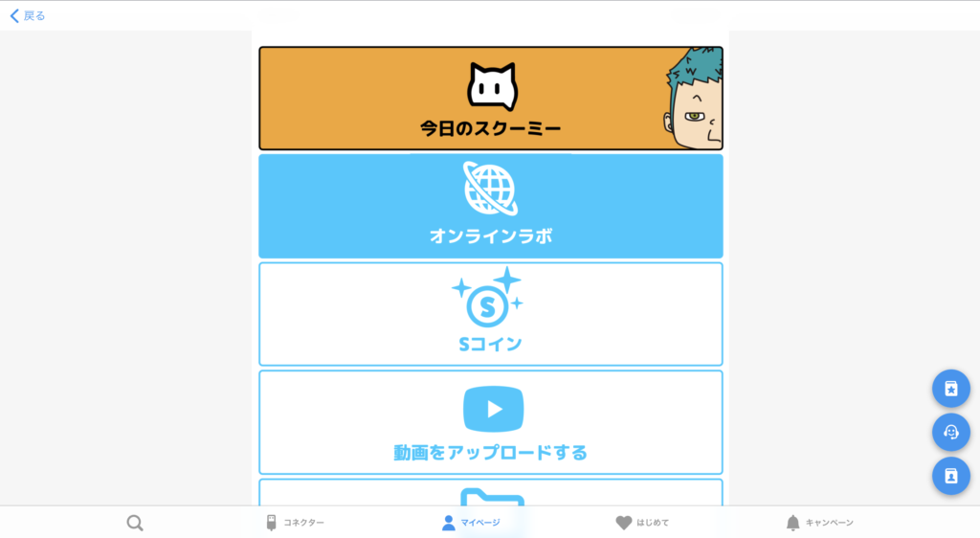Image resolution: width=980 pixels, height=538 pixels.
Task: Open the search tab with magnifier icon
Action: coord(134,523)
